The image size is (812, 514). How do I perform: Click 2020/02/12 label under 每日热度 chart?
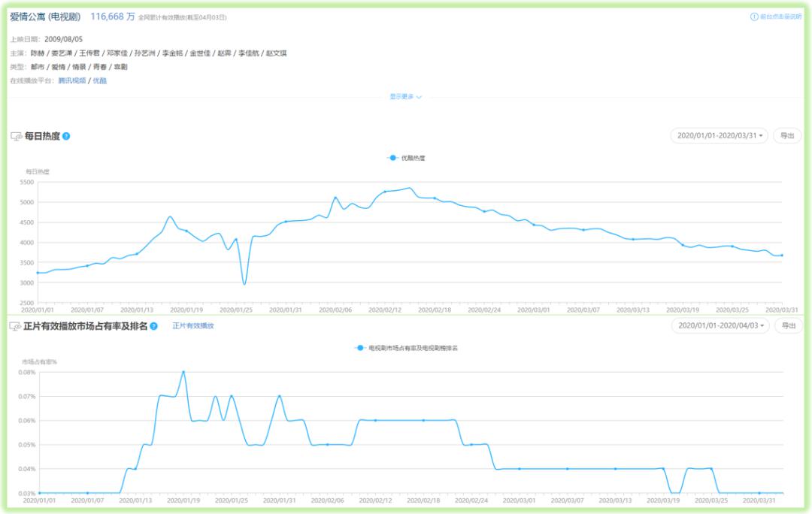point(385,310)
